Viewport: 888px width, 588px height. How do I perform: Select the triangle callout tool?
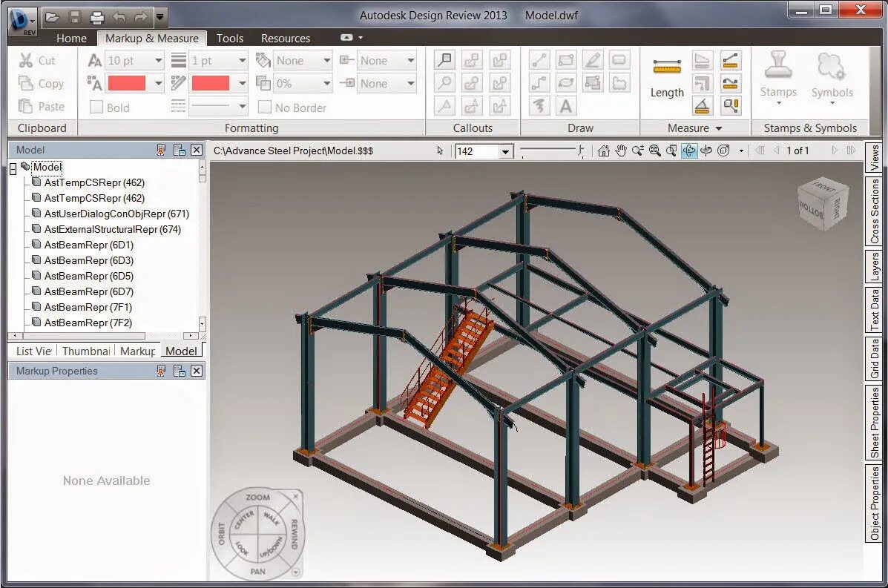click(x=445, y=106)
